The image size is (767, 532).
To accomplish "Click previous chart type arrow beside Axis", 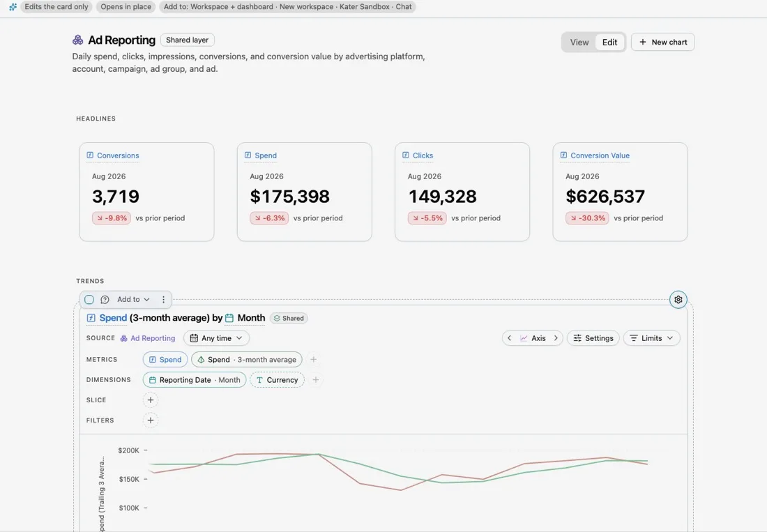I will tap(509, 338).
